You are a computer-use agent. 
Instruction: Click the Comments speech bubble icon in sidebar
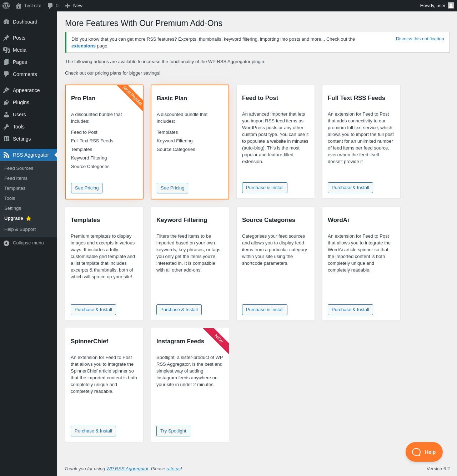[x=6, y=74]
